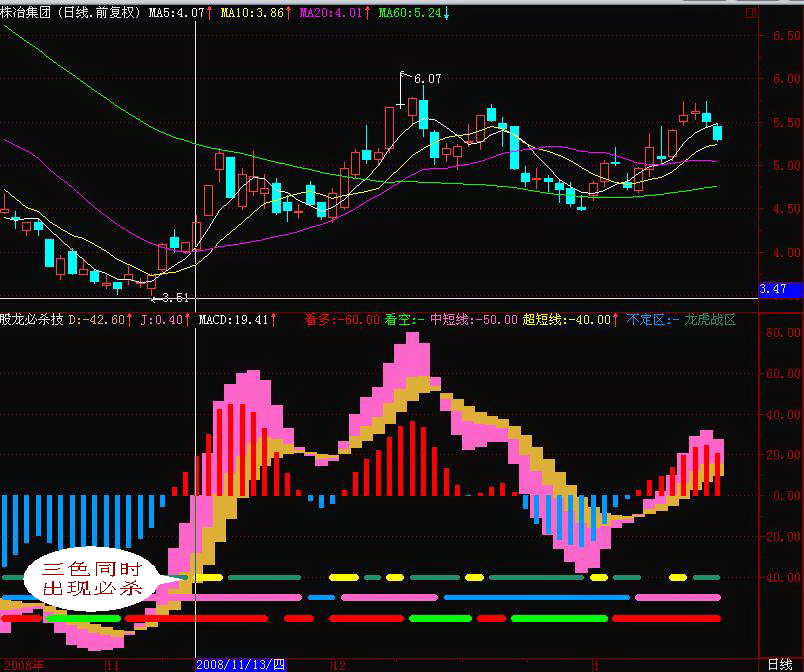
Task: Open the 股龙必杀技 indicator name
Action: point(32,320)
